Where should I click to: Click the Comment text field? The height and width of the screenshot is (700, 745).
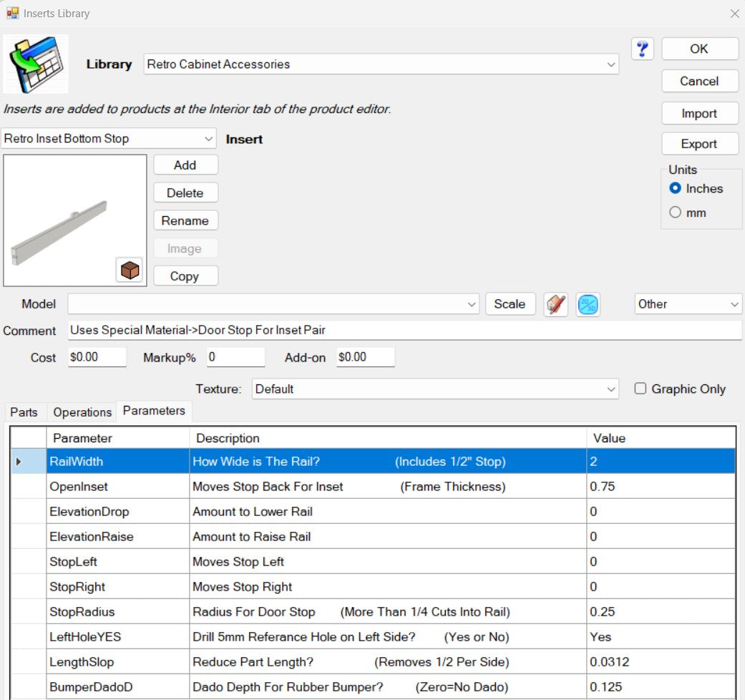point(404,331)
